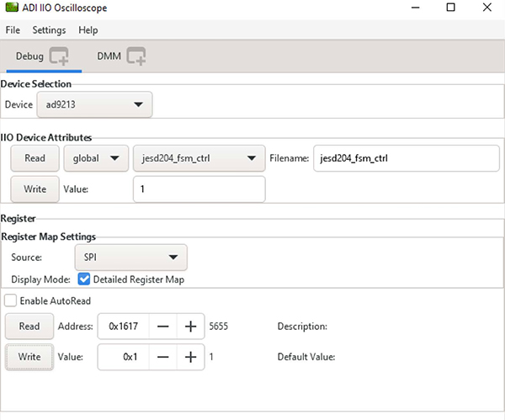Enable the AutoRead checkbox

pos(11,300)
